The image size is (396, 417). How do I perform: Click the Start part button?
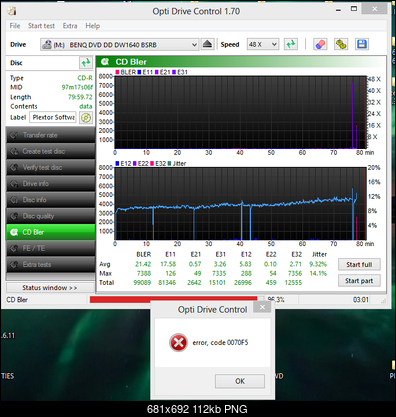(x=359, y=281)
